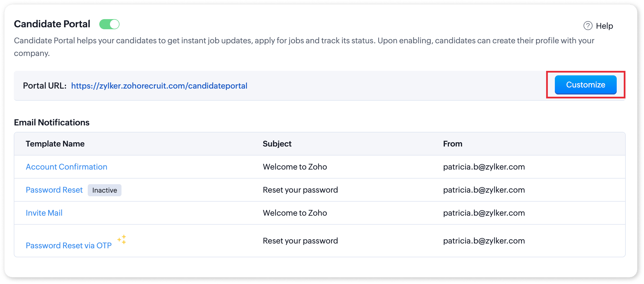The width and height of the screenshot is (644, 284).
Task: Open the Account Confirmation template
Action: pos(66,167)
